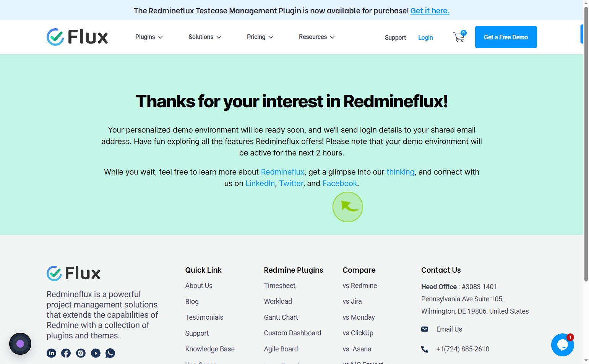
Task: Click the 'Head Office' address text
Action: pyautogui.click(x=475, y=299)
